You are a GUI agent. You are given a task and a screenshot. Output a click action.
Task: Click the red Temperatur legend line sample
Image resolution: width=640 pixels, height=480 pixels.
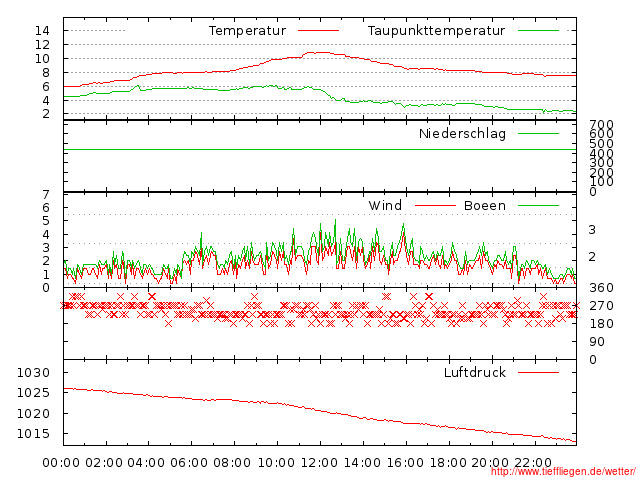tap(318, 31)
